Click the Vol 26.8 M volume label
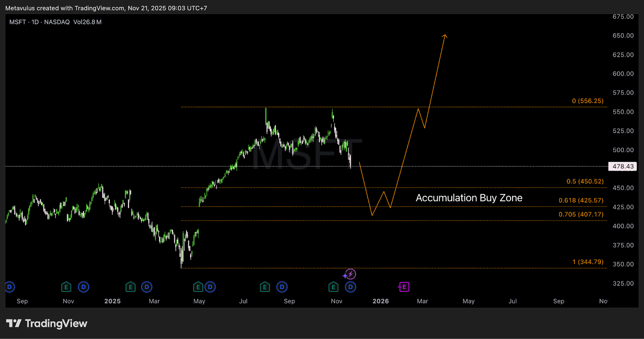Viewport: 644px width, 339px height. coord(87,22)
